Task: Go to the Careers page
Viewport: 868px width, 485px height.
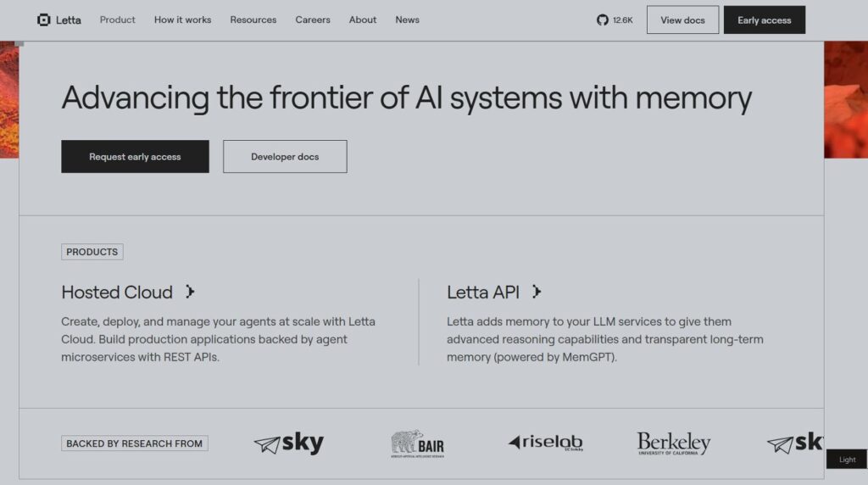Action: [x=313, y=20]
